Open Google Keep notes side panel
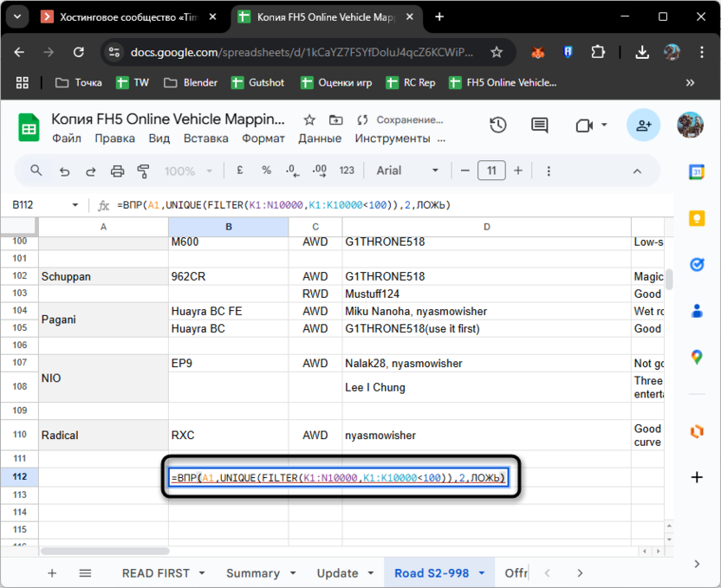 pos(697,219)
